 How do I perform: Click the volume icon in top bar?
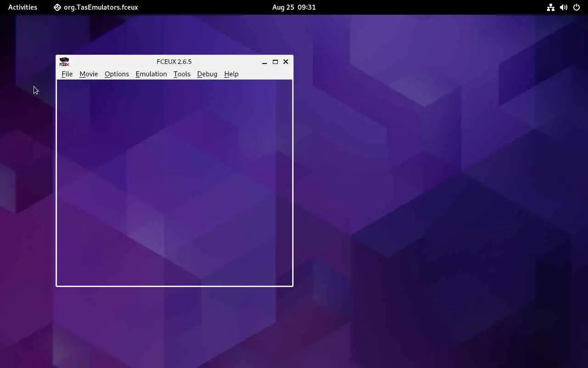pos(563,7)
